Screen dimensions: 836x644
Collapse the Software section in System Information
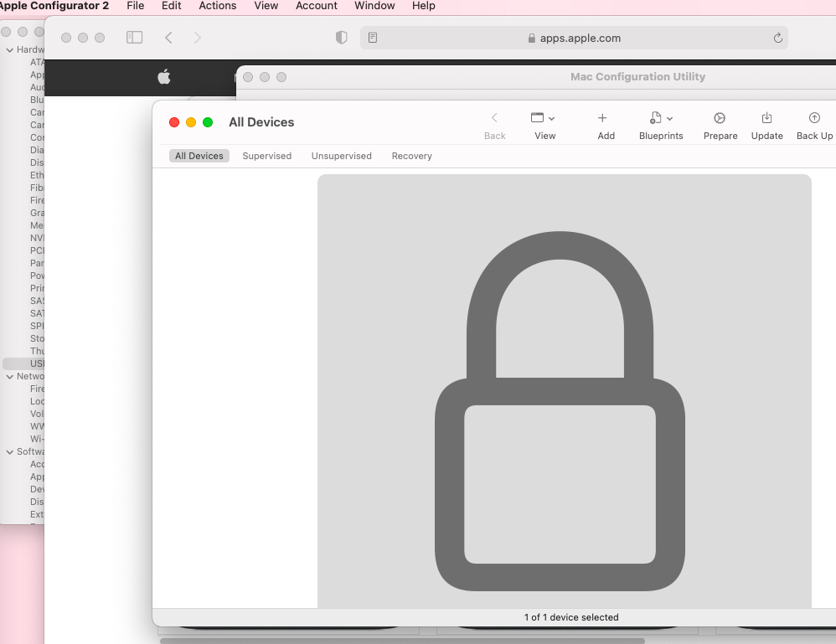pyautogui.click(x=9, y=452)
